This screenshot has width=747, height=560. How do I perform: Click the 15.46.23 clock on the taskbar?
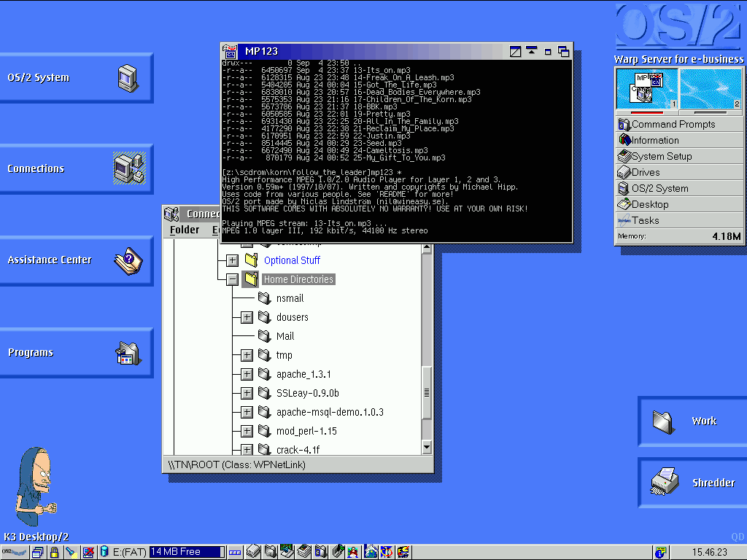click(x=710, y=553)
